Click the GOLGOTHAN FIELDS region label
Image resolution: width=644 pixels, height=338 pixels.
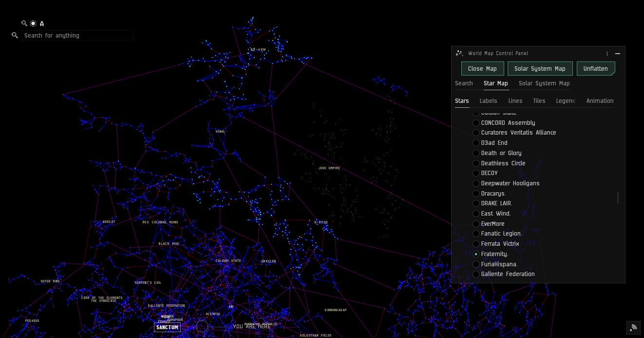[x=316, y=336]
